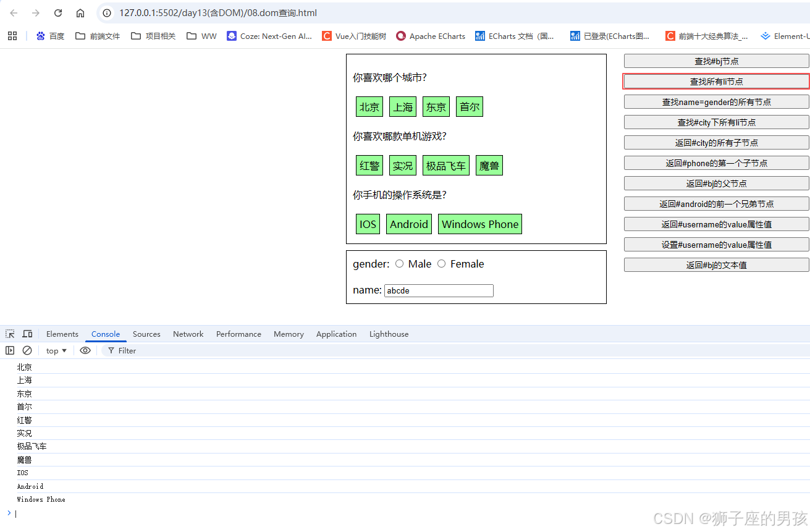Click 返回#username的value属性值 button
This screenshot has width=810, height=532.
(716, 224)
